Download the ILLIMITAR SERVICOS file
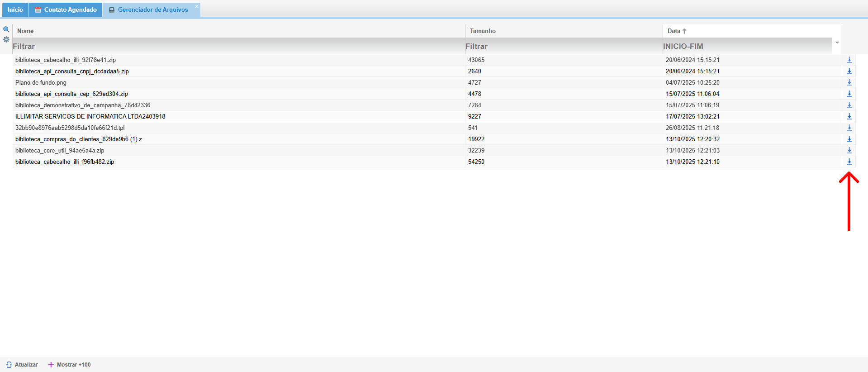This screenshot has width=868, height=372. tap(849, 116)
